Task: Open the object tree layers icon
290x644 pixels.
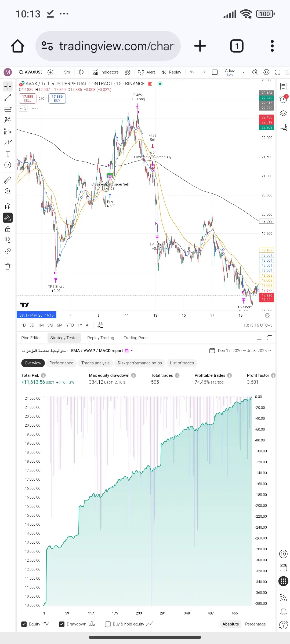Action: 283,113
